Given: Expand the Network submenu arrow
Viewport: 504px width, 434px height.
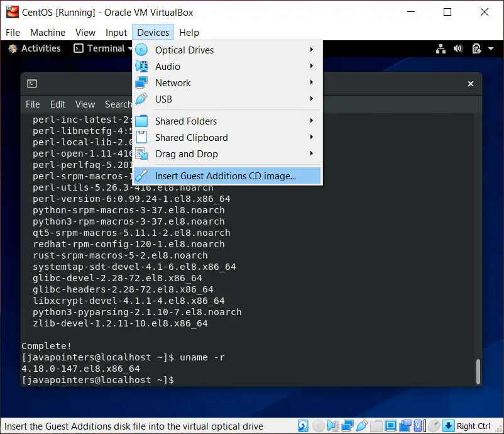Looking at the screenshot, I should coord(312,82).
